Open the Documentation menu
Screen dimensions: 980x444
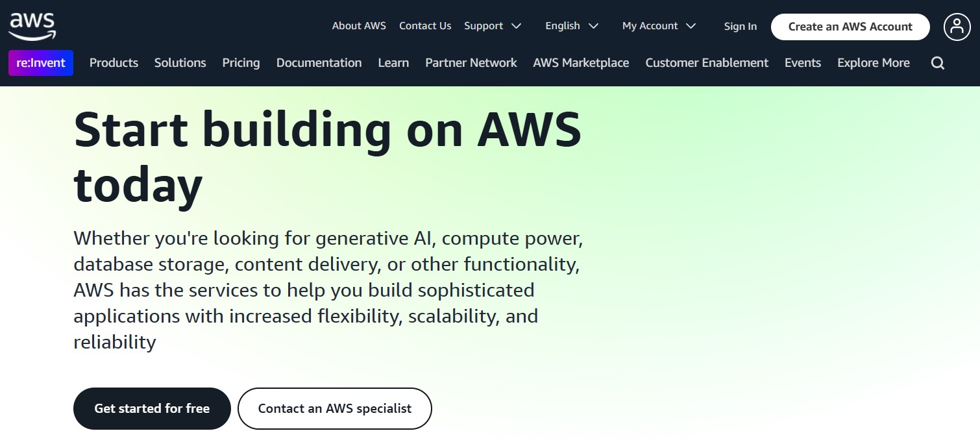pos(319,62)
